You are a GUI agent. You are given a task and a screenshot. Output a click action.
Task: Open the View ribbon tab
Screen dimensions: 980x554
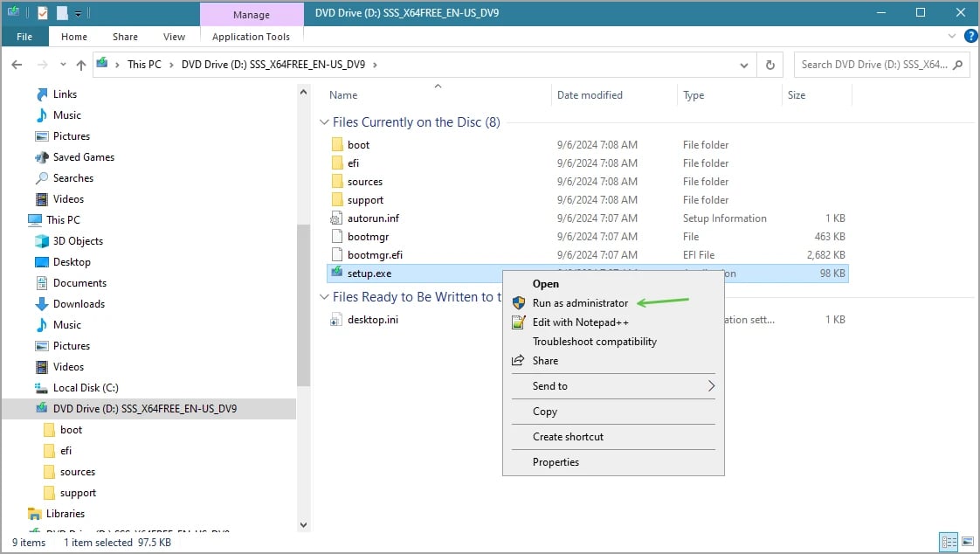pos(174,37)
